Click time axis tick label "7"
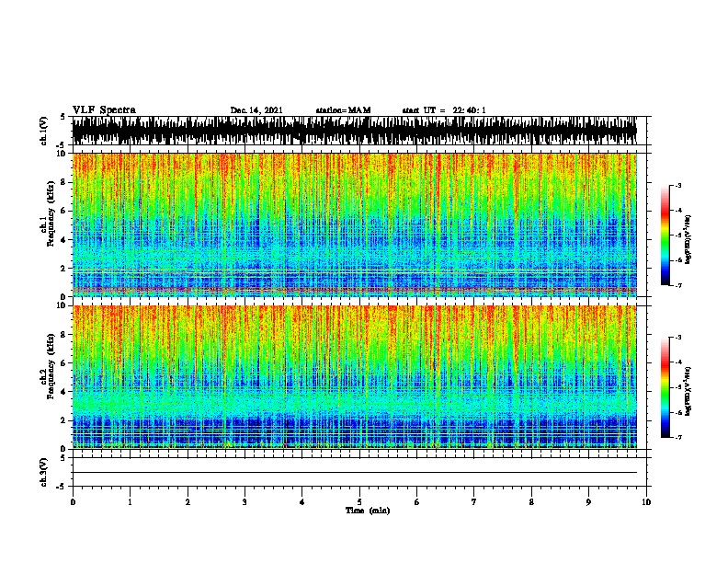The width and height of the screenshot is (728, 563). [x=474, y=502]
